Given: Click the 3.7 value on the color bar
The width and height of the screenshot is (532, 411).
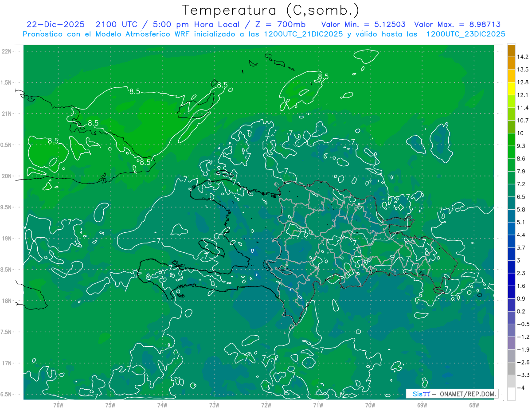Looking at the screenshot, I should [521, 247].
